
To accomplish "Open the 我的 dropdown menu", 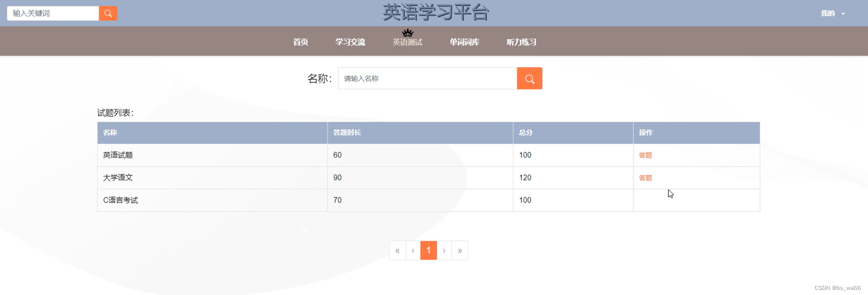I will pos(833,13).
